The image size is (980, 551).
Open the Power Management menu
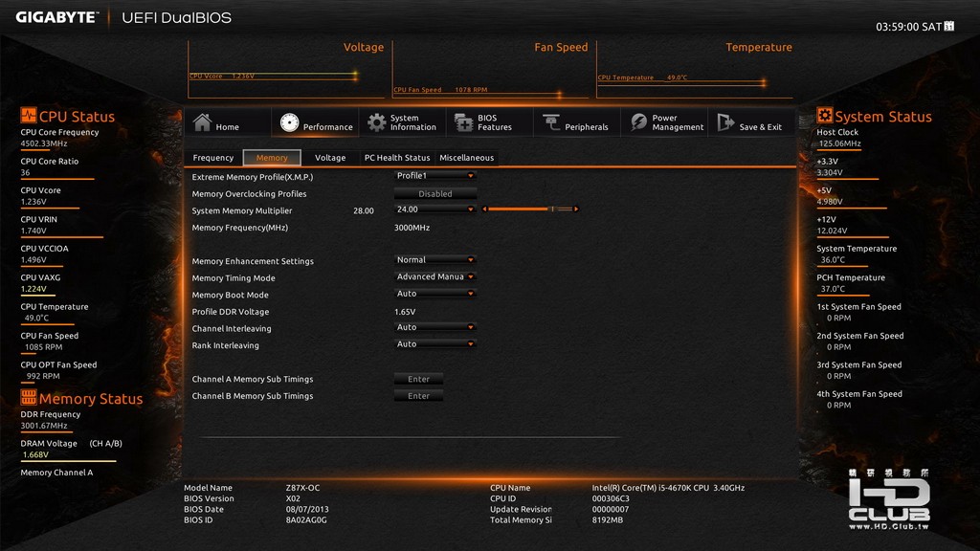tap(664, 122)
